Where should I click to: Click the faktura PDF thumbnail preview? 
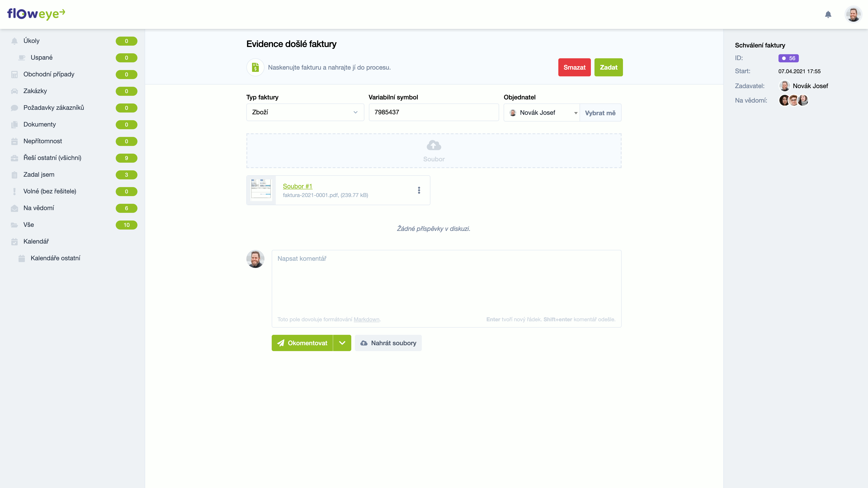pos(261,190)
